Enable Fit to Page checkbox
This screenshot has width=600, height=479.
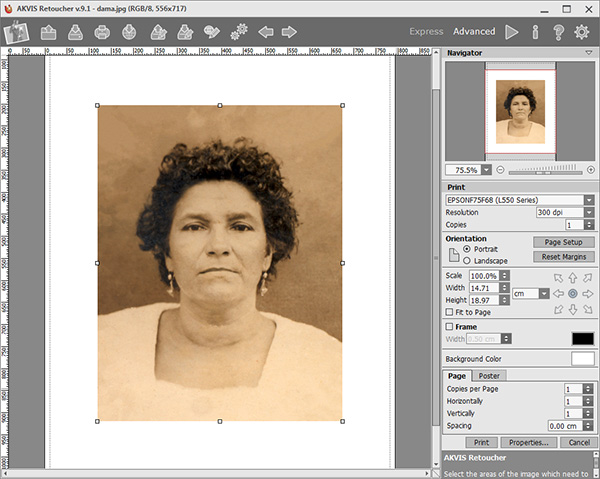tap(449, 312)
